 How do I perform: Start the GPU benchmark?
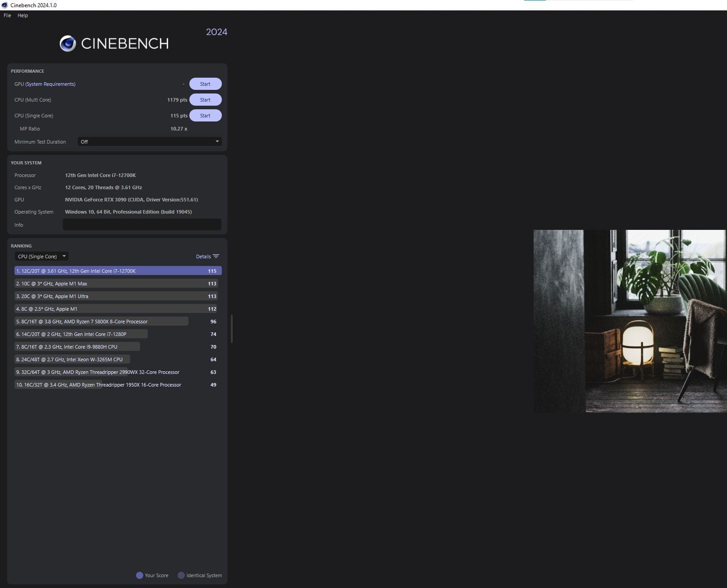[205, 84]
